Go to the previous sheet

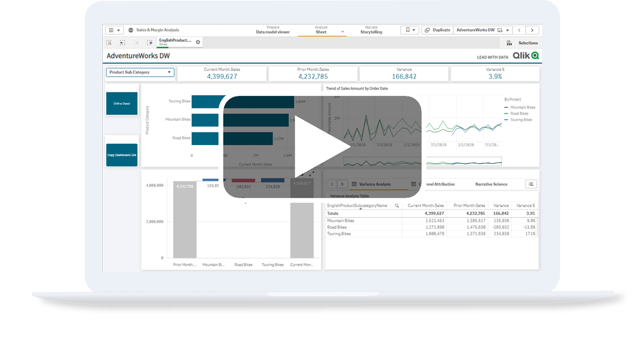pyautogui.click(x=519, y=30)
